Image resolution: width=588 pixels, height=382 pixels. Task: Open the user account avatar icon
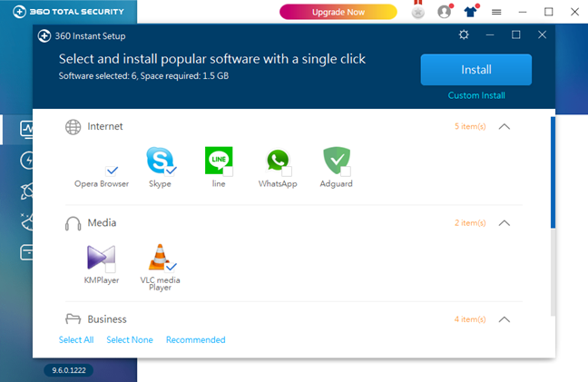click(445, 12)
